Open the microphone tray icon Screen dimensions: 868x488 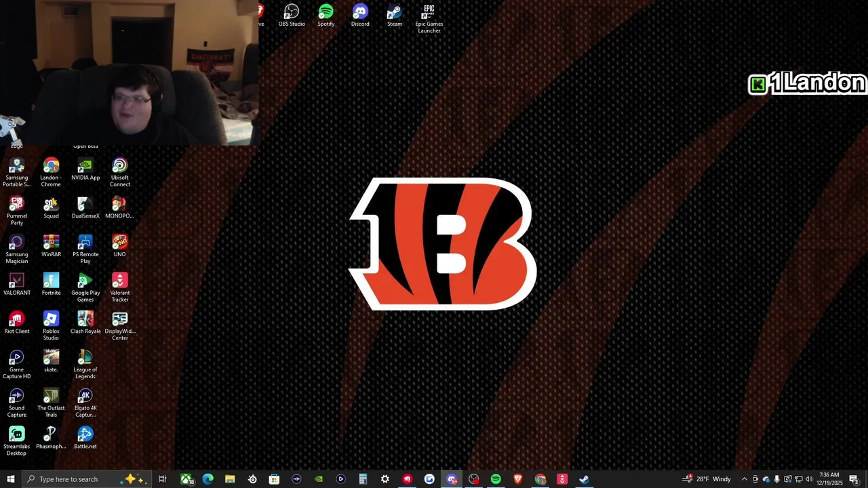776,479
